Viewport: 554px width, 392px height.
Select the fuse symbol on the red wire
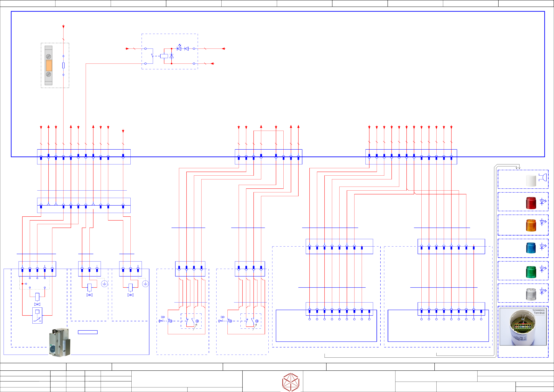click(x=63, y=65)
